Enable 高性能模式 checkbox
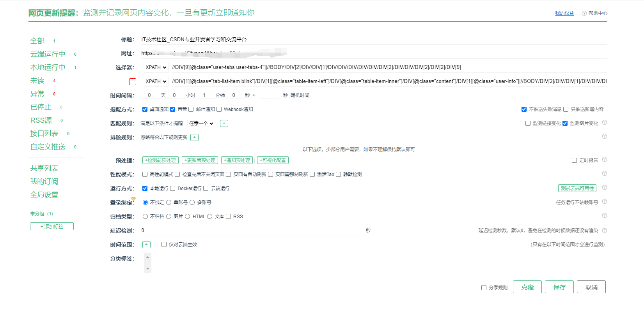Viewport: 644px width, 326px height. point(145,174)
